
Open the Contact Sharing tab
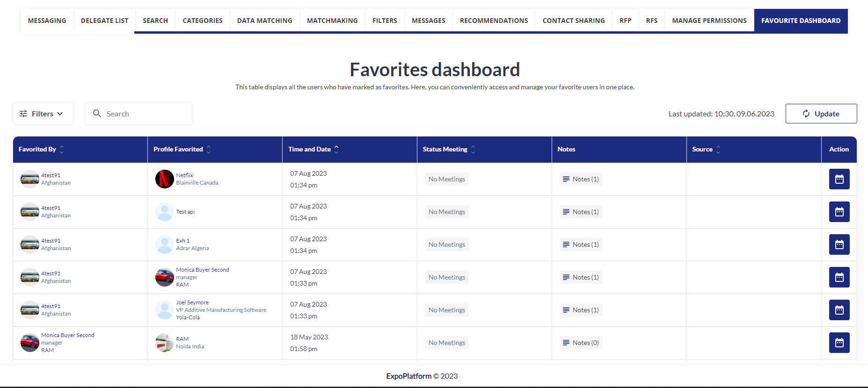573,21
